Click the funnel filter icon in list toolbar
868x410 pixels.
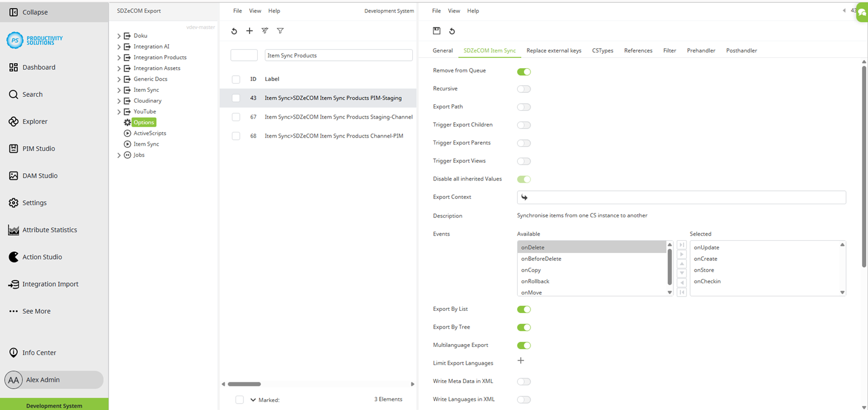click(280, 31)
